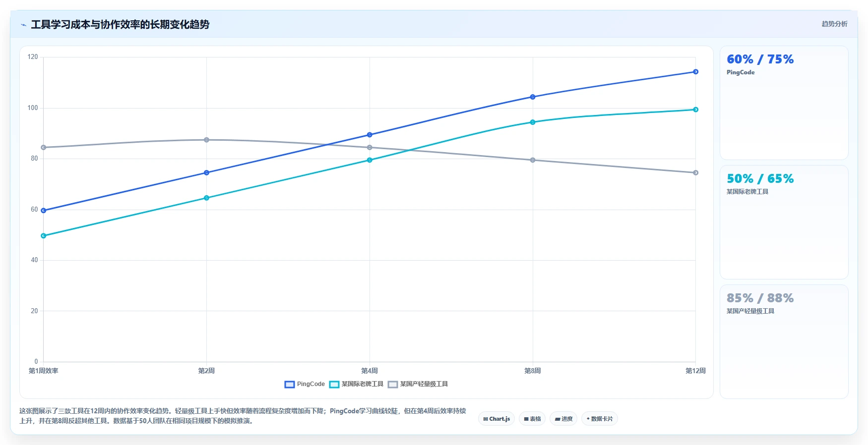Toggle 某国际老牌工具 legend color box
This screenshot has height=445, width=868.
(334, 384)
